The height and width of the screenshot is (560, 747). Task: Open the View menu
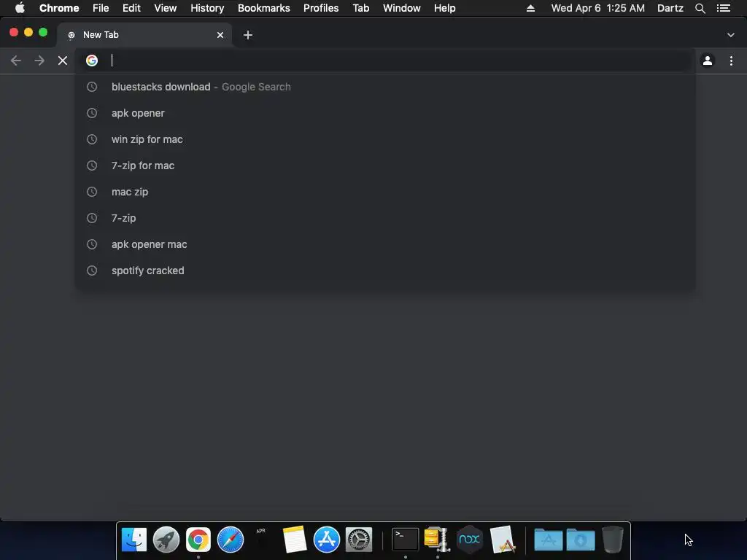click(x=166, y=8)
